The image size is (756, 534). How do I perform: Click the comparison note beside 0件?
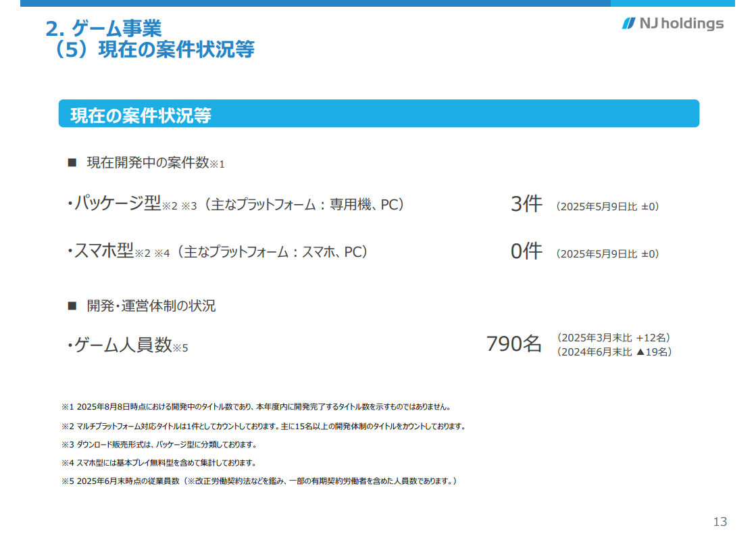pos(607,254)
